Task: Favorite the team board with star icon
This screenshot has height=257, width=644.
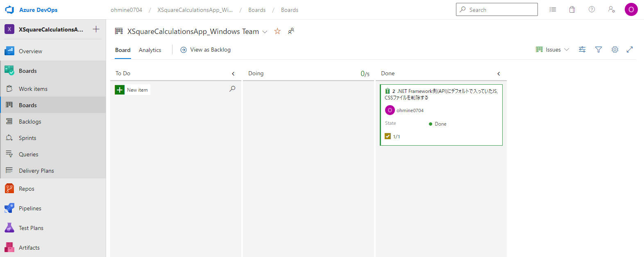Action: coord(277,31)
